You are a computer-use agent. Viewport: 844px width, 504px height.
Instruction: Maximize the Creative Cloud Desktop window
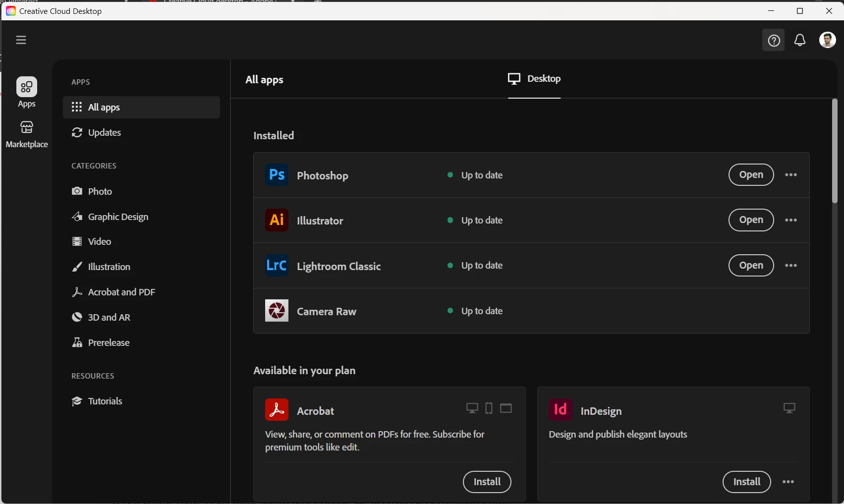pos(800,11)
